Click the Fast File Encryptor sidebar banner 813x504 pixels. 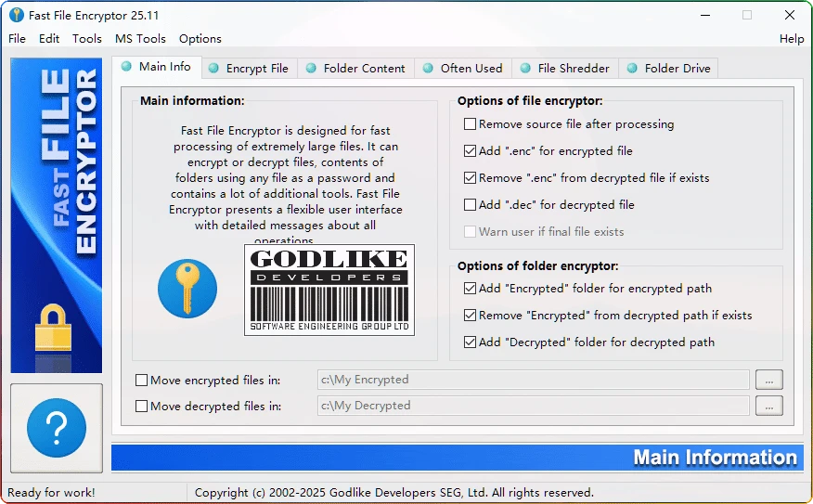(x=57, y=215)
